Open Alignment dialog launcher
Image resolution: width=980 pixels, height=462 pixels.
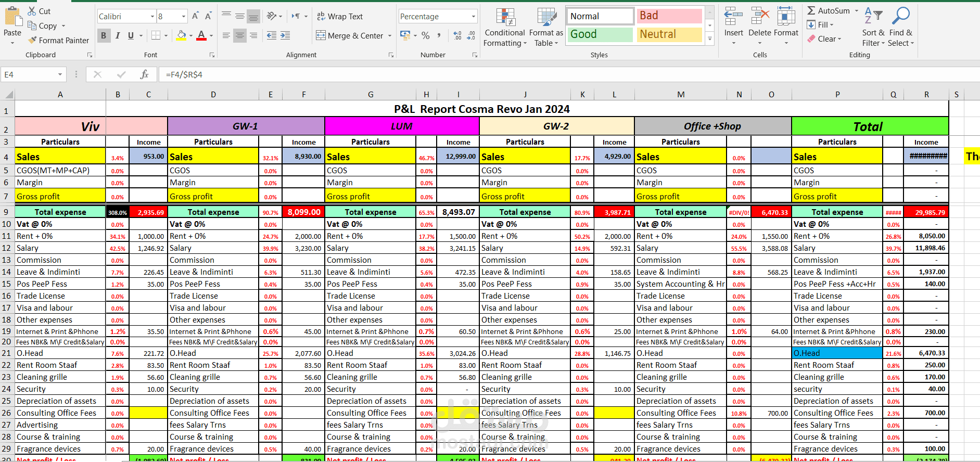[391, 55]
